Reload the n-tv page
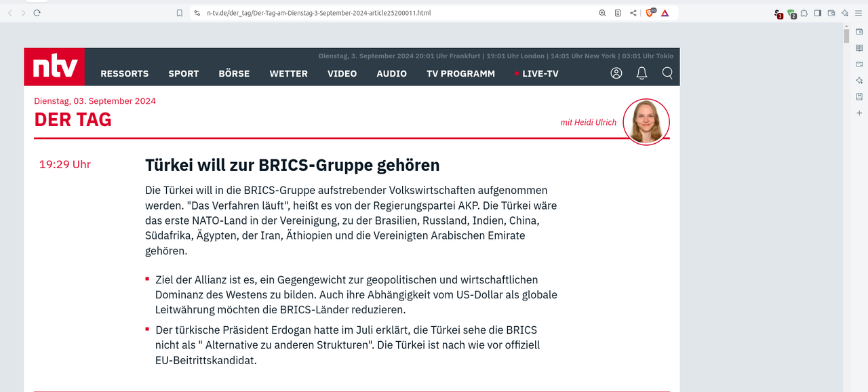868x392 pixels. 37,13
